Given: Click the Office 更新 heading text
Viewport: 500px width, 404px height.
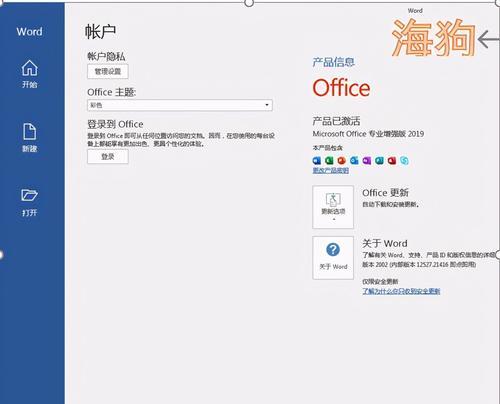Looking at the screenshot, I should [385, 193].
